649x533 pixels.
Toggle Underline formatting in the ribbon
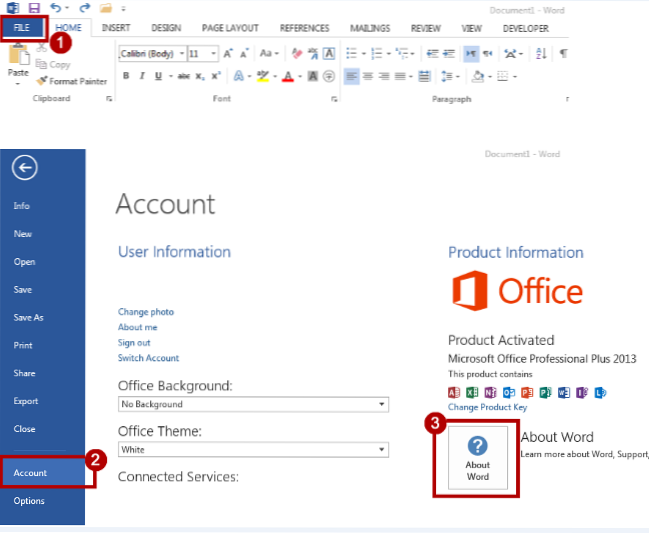156,76
